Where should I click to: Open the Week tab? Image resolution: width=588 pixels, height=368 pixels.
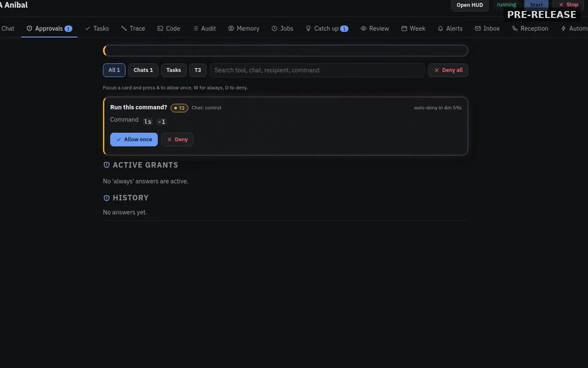tap(413, 29)
